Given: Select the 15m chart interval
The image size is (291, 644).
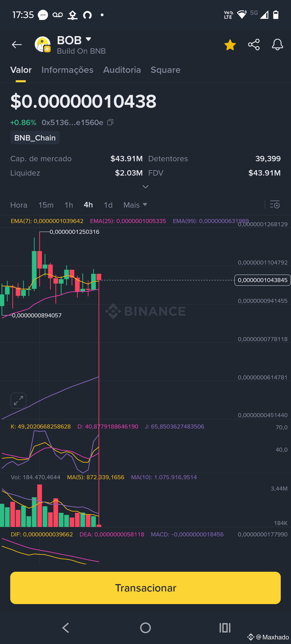Looking at the screenshot, I should click(x=46, y=205).
